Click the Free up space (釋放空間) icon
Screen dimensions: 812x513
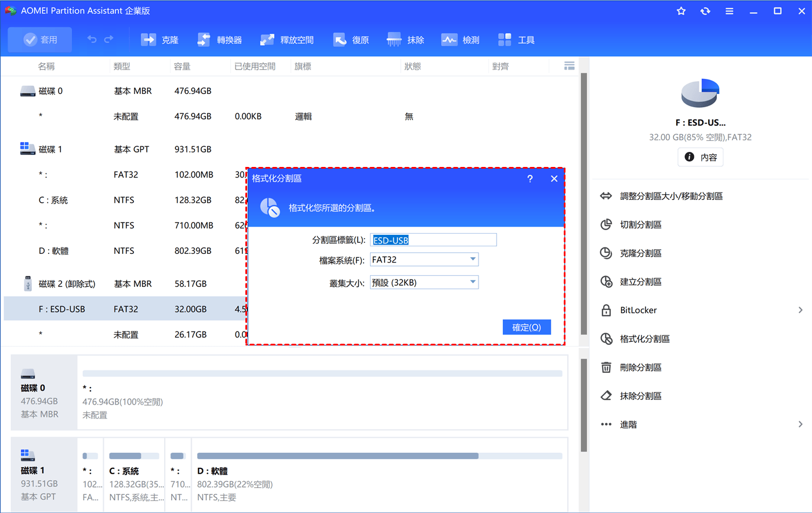(267, 39)
